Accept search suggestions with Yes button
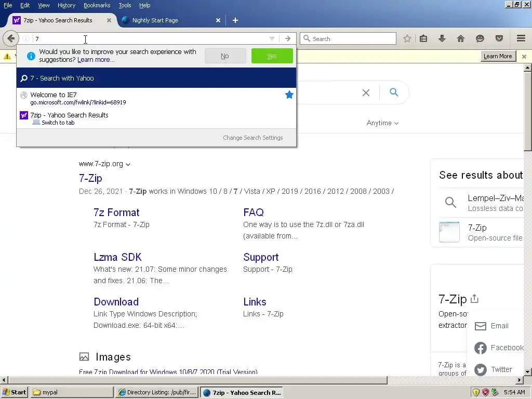532x399 pixels. pyautogui.click(x=272, y=56)
